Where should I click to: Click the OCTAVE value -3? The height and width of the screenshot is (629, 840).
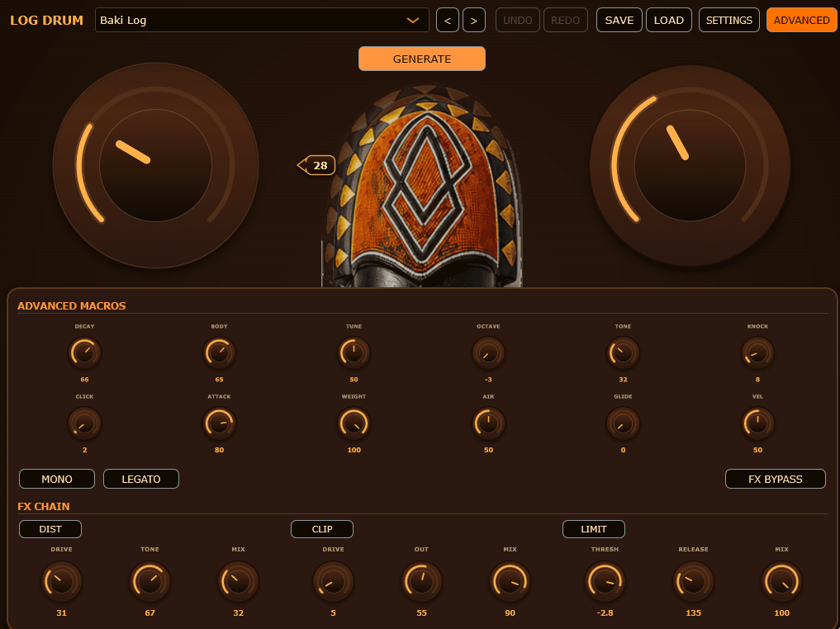click(x=488, y=380)
